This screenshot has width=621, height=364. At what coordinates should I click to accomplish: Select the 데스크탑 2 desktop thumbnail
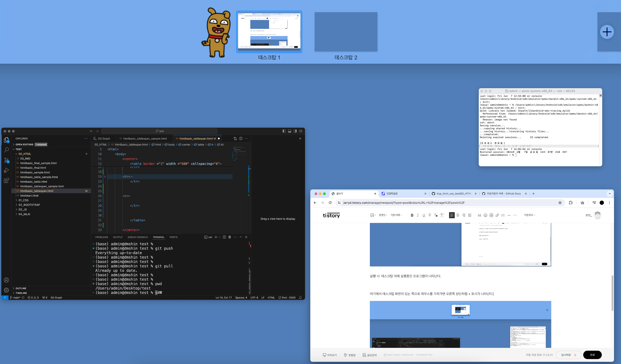tap(346, 32)
